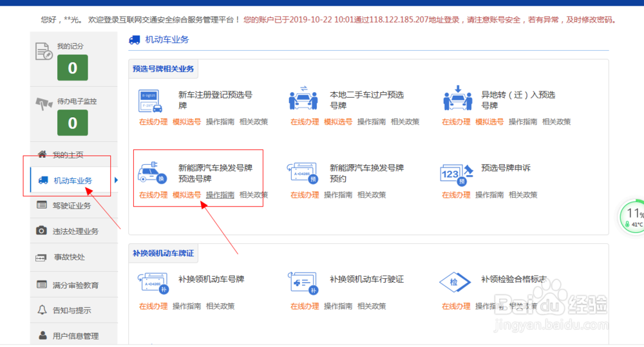Open 操作指南 under 新车注册登记预选号牌
This screenshot has height=347, width=644.
(220, 122)
